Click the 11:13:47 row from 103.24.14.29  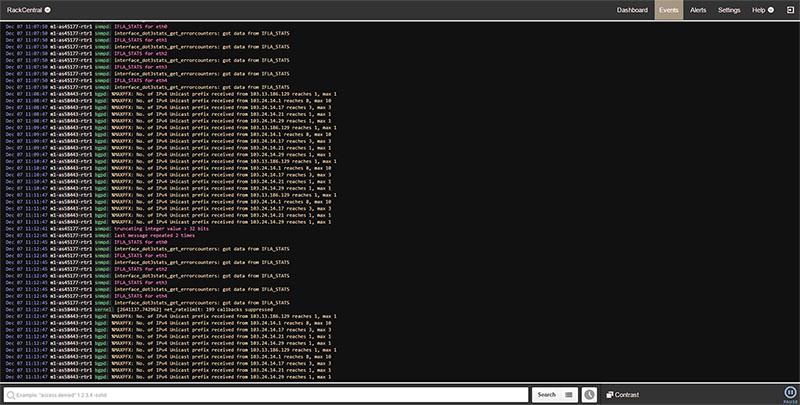tap(168, 376)
